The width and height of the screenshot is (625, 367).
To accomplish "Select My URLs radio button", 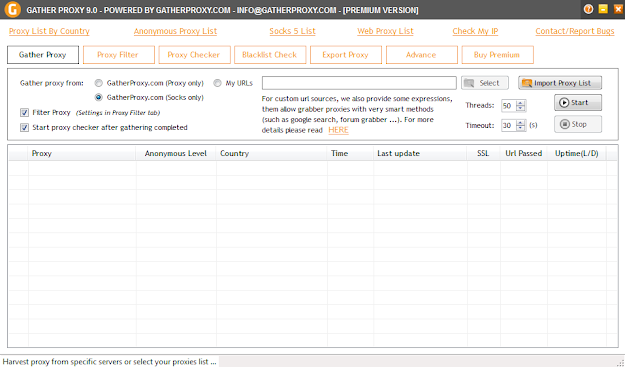I will (x=217, y=83).
